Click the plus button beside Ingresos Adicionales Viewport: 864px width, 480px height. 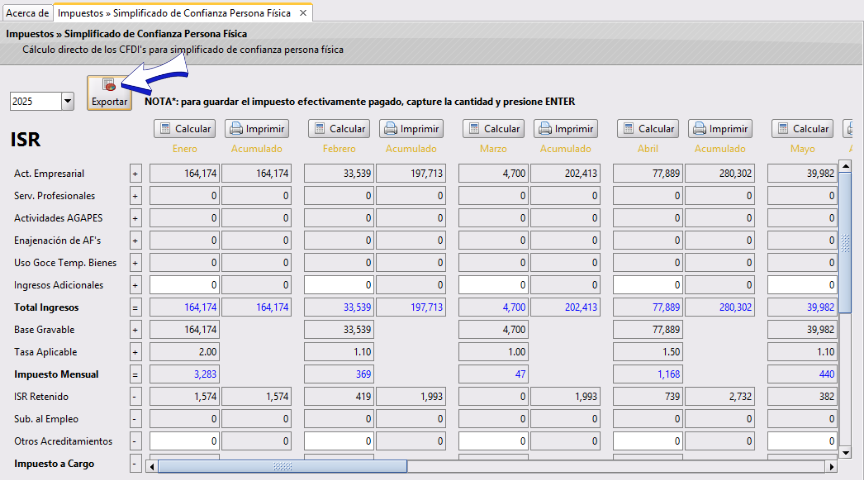(x=136, y=285)
